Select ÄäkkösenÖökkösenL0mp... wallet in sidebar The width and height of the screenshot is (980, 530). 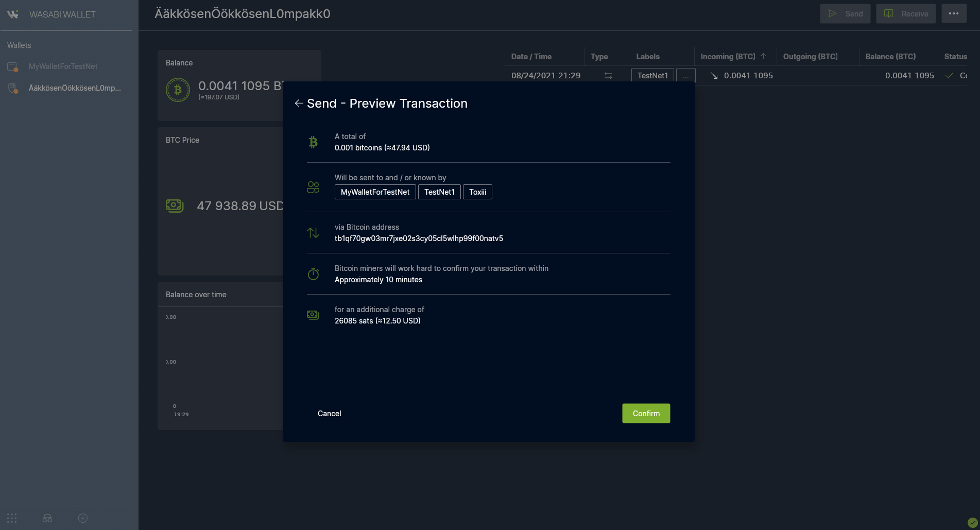[x=75, y=88]
